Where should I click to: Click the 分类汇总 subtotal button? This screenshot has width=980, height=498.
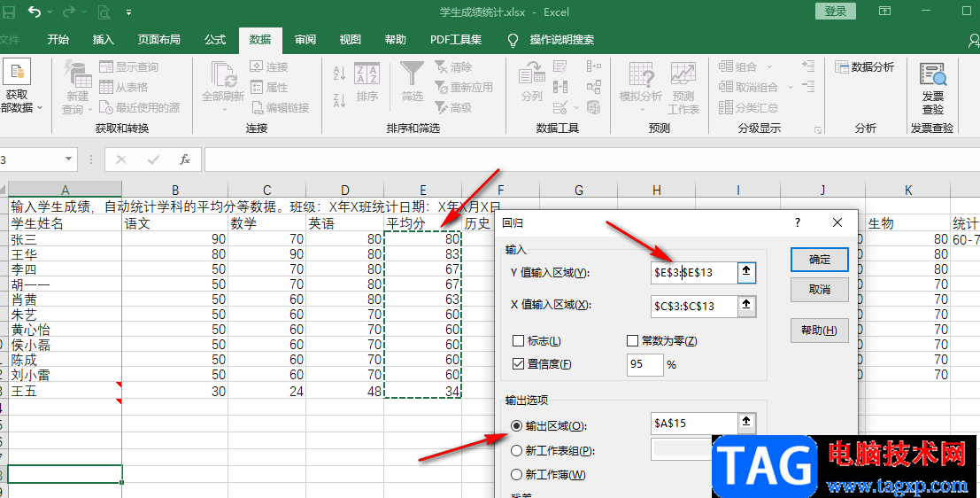pyautogui.click(x=748, y=107)
